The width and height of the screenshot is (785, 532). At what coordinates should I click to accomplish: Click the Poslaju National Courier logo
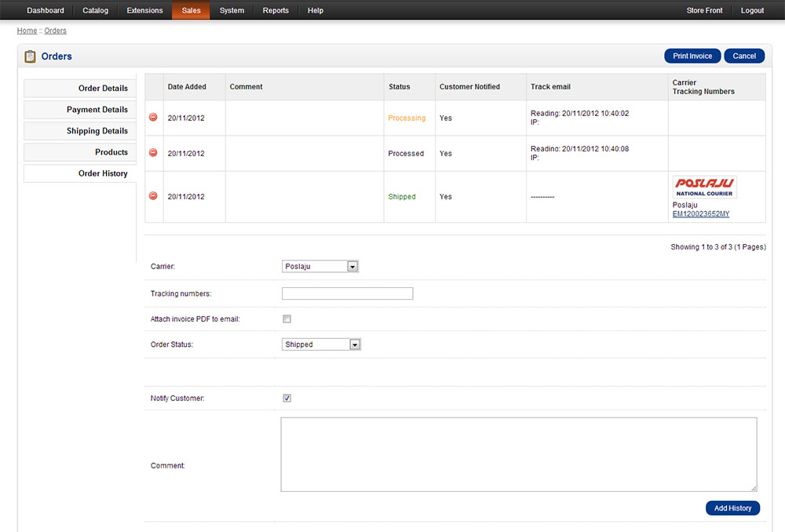(704, 188)
